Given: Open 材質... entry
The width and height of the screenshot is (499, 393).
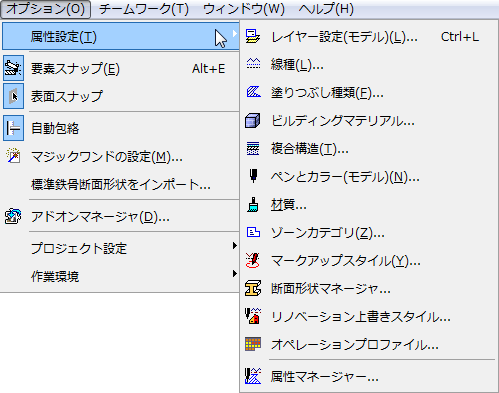Looking at the screenshot, I should point(289,205).
